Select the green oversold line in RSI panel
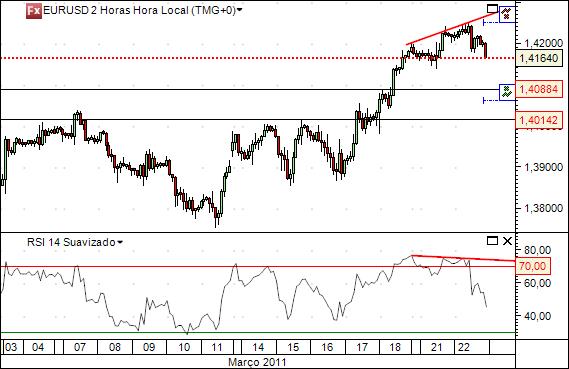The image size is (569, 369). click(258, 332)
